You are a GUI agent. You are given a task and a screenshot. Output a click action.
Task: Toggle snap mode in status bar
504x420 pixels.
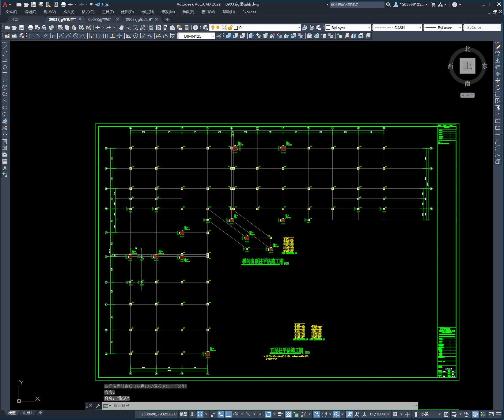(200, 414)
